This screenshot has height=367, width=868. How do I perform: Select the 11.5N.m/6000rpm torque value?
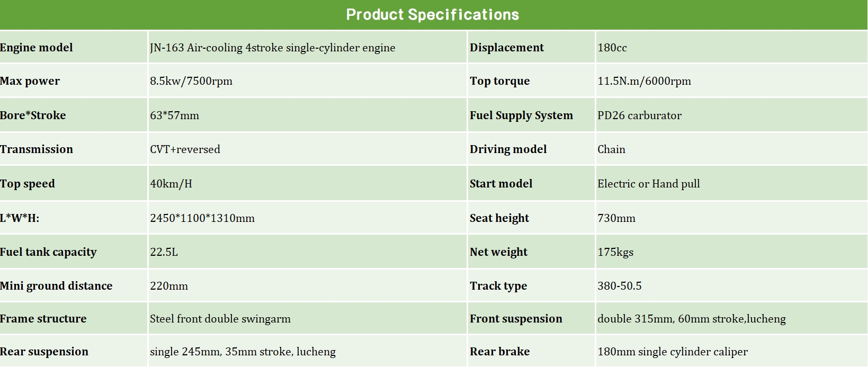[644, 81]
